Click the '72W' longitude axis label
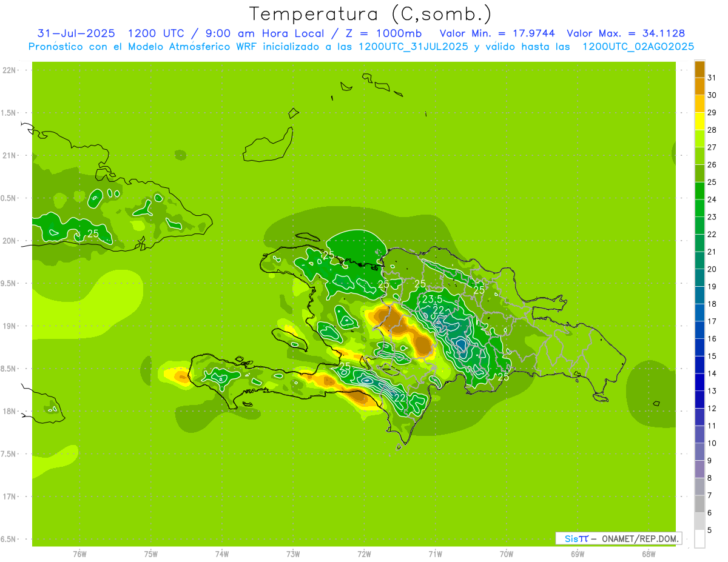728x562 pixels. 365,554
